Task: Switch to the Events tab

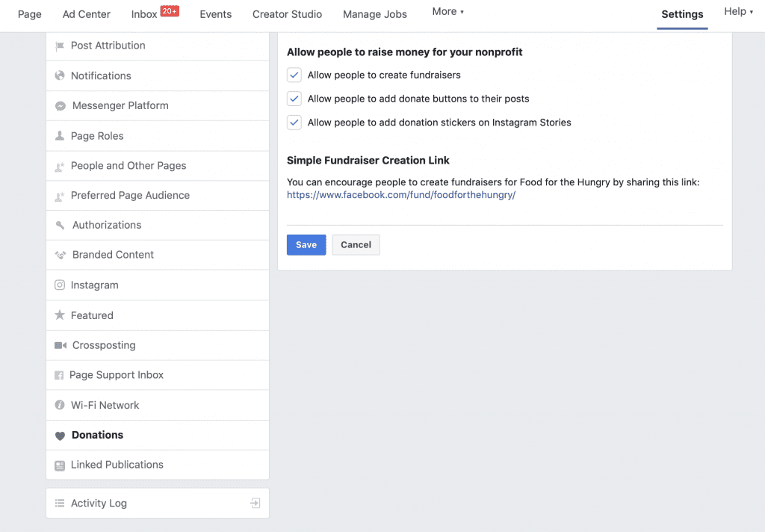Action: (x=216, y=15)
